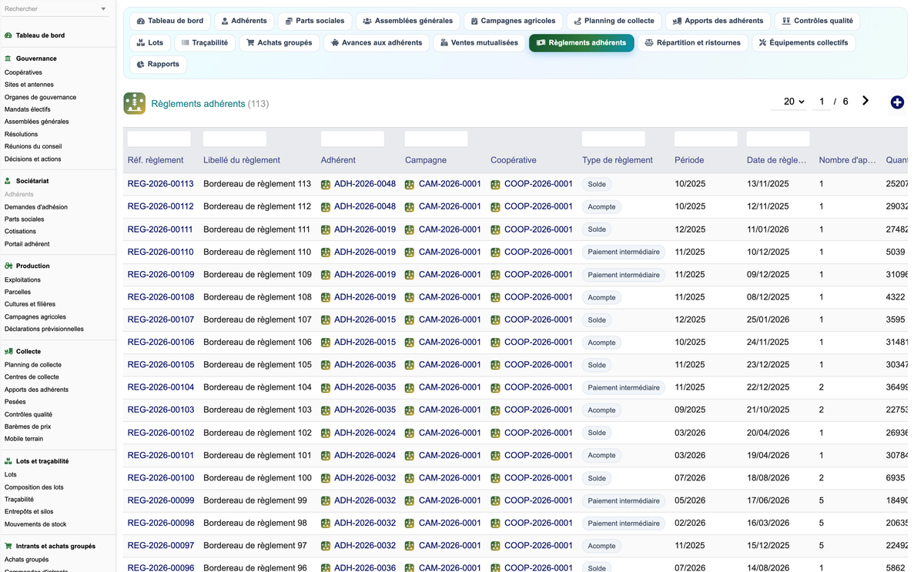This screenshot has width=924, height=572.
Task: Click Sociétariat section icon in sidebar
Action: coord(8,181)
